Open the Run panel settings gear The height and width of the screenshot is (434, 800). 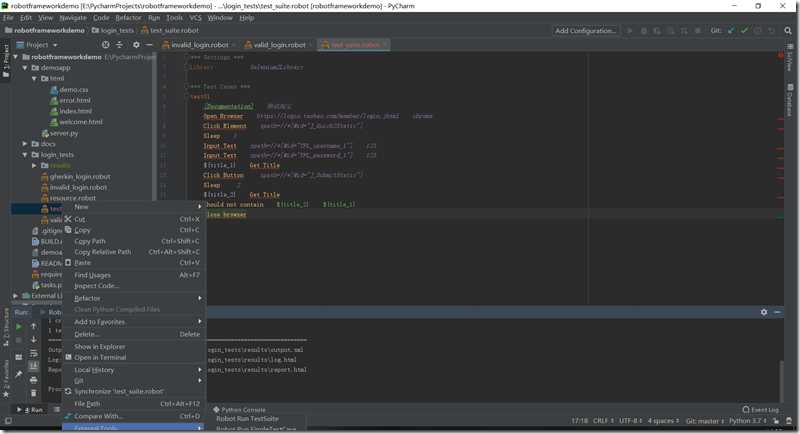764,312
